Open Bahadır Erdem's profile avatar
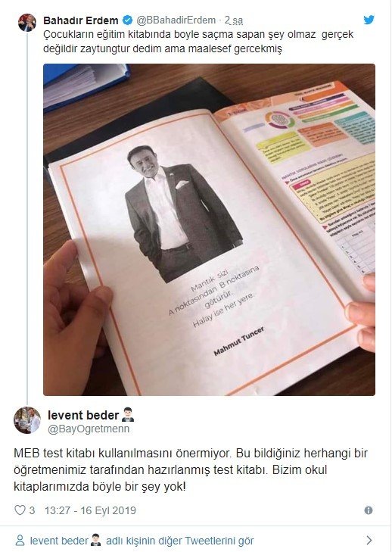 tap(27, 23)
